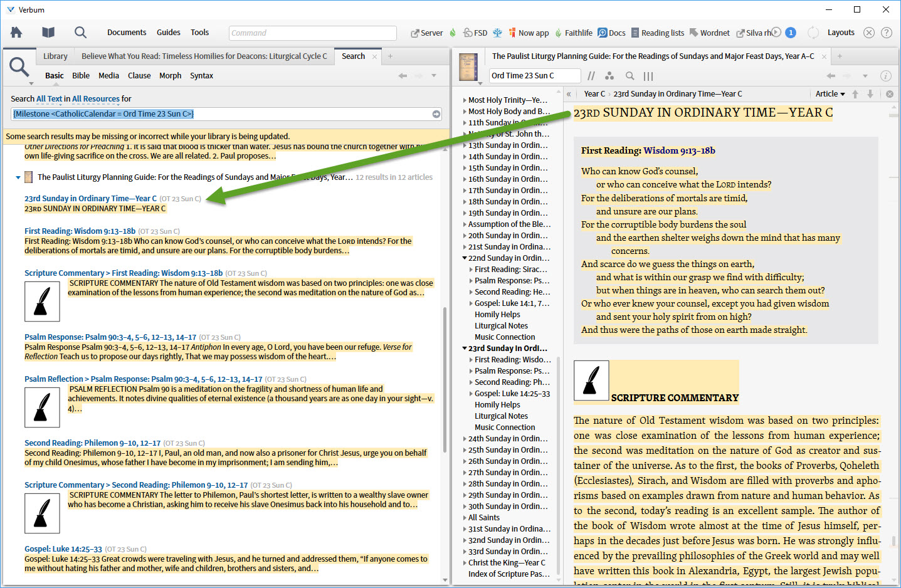Run search with the go arrow button
This screenshot has width=901, height=588.
tap(436, 114)
